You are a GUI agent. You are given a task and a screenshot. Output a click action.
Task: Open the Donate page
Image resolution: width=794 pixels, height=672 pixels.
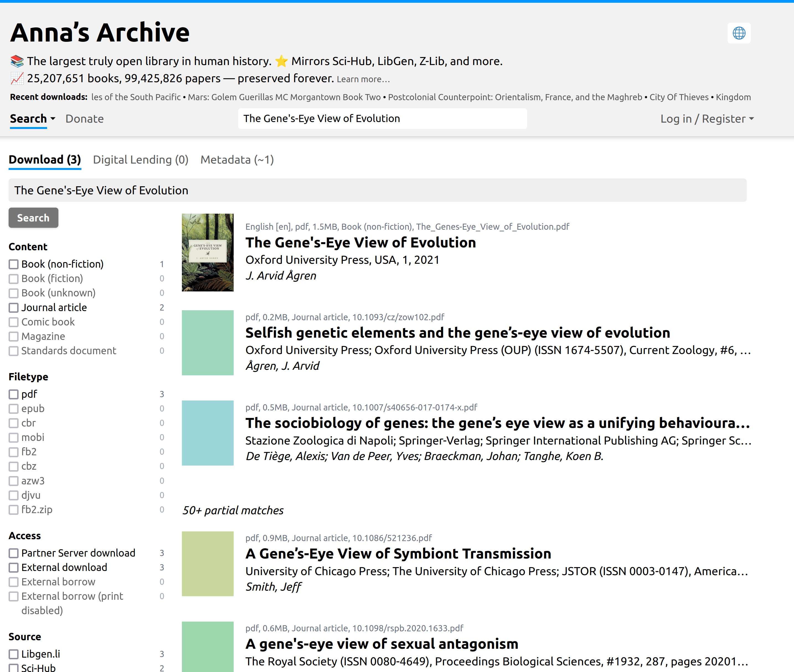(x=84, y=118)
